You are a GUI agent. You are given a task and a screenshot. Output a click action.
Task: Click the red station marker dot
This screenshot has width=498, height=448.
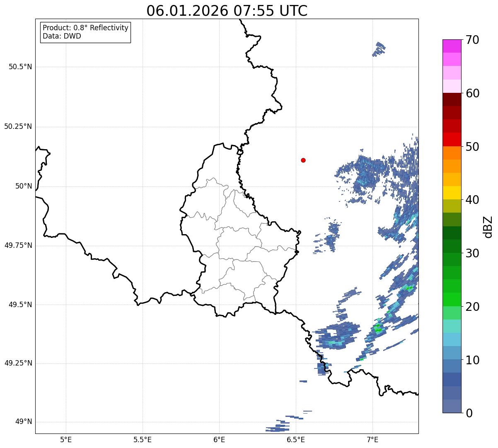point(303,160)
